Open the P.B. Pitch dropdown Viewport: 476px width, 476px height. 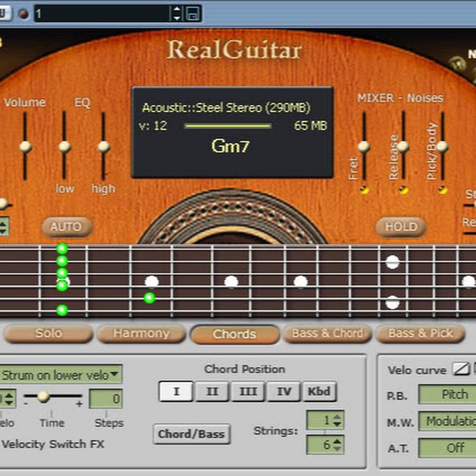447,395
